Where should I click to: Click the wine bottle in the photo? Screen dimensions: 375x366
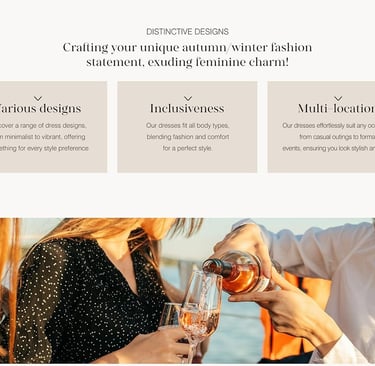[x=236, y=272]
